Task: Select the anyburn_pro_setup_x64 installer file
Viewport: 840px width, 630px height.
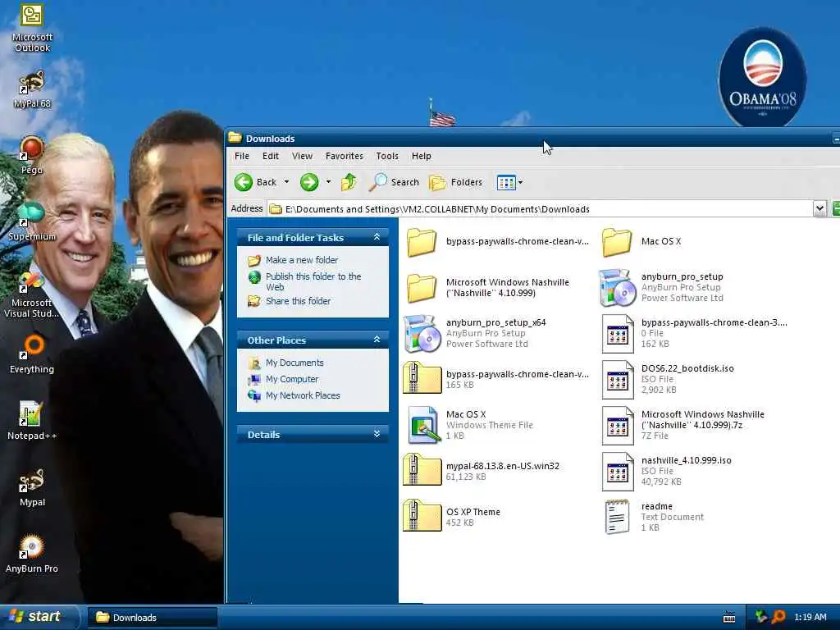Action: pyautogui.click(x=476, y=333)
